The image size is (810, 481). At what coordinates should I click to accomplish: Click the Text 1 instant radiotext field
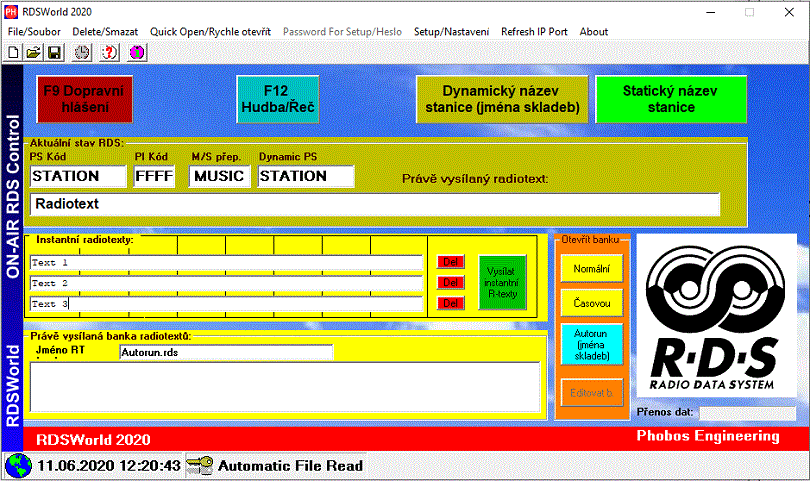226,262
